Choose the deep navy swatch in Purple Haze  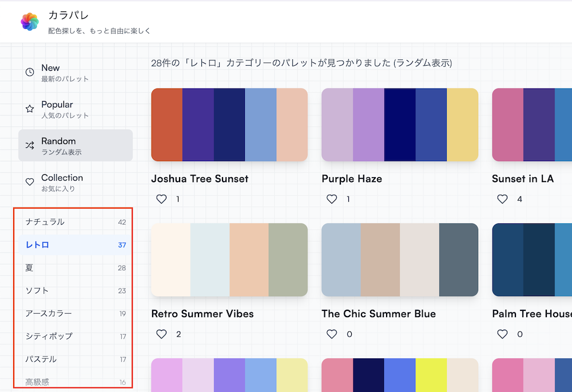pos(400,125)
